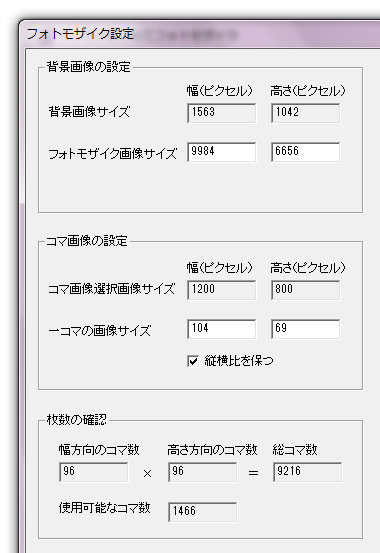380x553 pixels.
Task: Click the 縦横比を保つ label text
Action: point(239,361)
